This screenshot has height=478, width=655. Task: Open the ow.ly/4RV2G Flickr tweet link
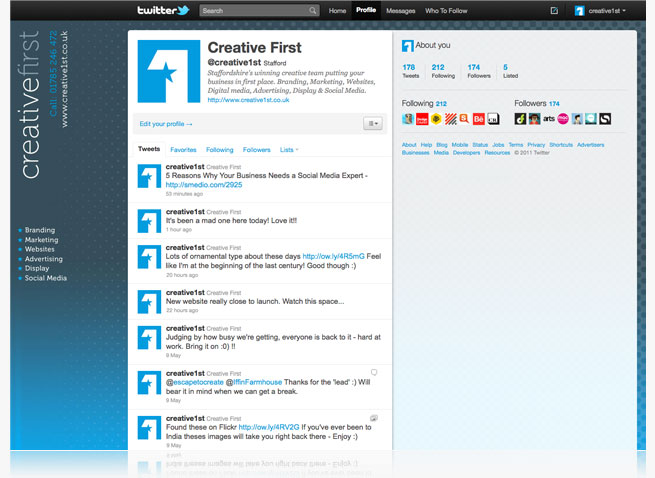(269, 427)
